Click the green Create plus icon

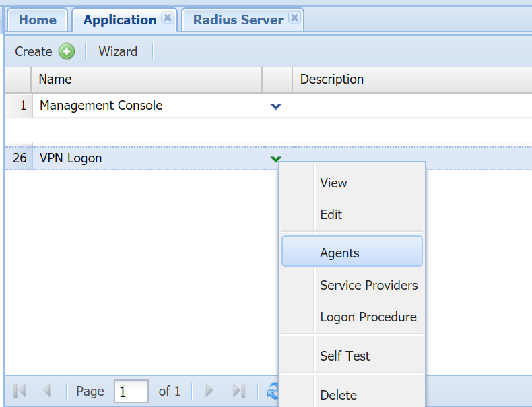click(x=67, y=52)
